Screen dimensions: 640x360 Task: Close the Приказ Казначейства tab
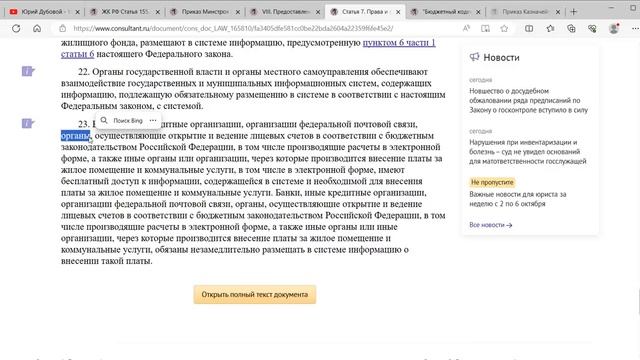coord(558,12)
